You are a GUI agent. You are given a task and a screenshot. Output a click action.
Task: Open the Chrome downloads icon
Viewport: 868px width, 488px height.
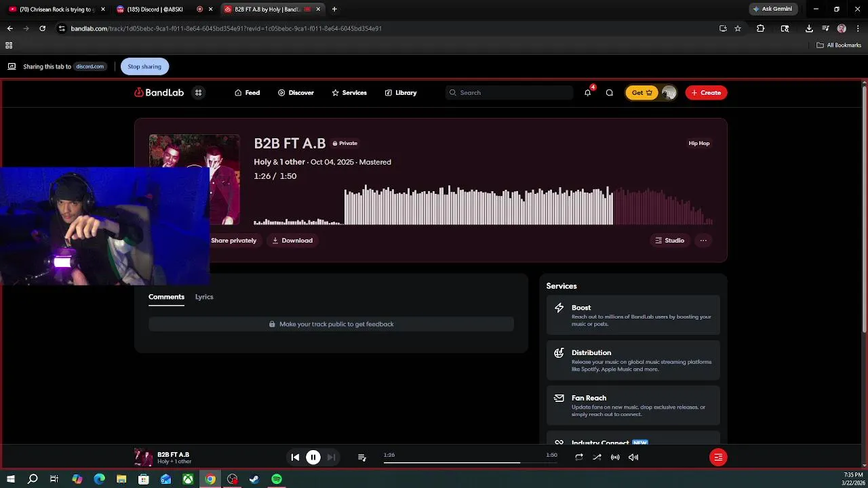pyautogui.click(x=809, y=28)
